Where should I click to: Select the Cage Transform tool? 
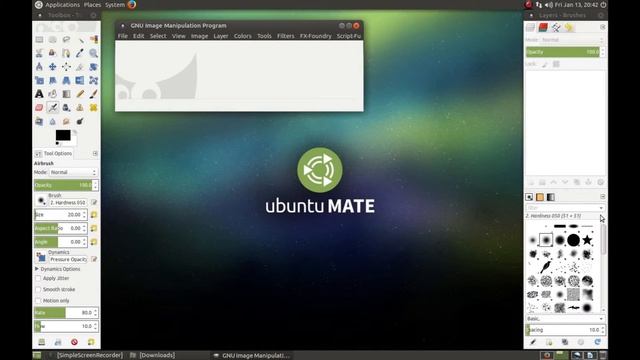coord(93,80)
